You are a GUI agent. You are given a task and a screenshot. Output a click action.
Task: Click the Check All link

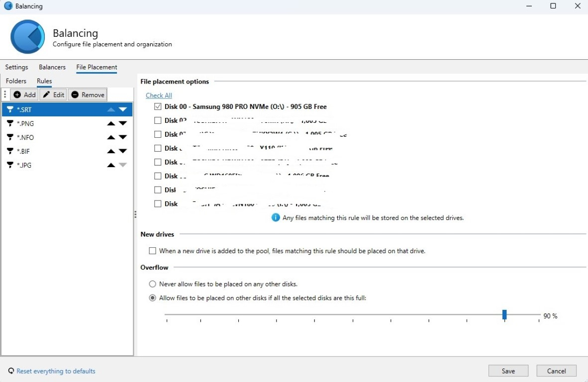point(159,95)
